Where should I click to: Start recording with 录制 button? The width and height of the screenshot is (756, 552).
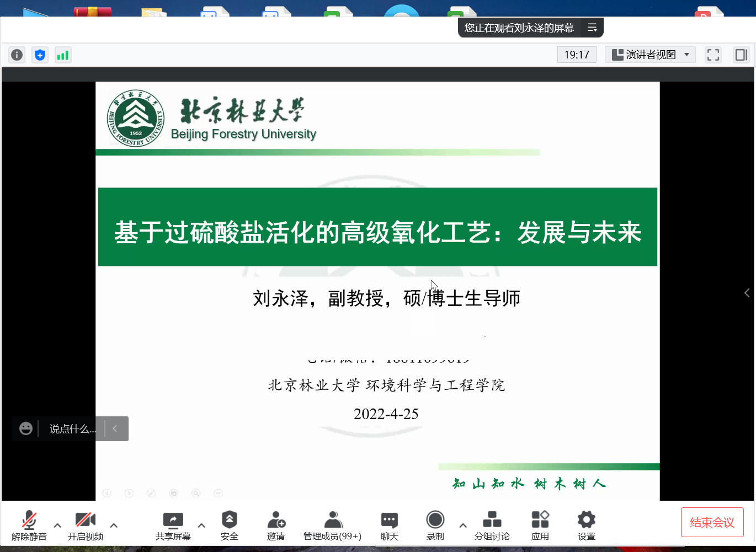(x=435, y=525)
